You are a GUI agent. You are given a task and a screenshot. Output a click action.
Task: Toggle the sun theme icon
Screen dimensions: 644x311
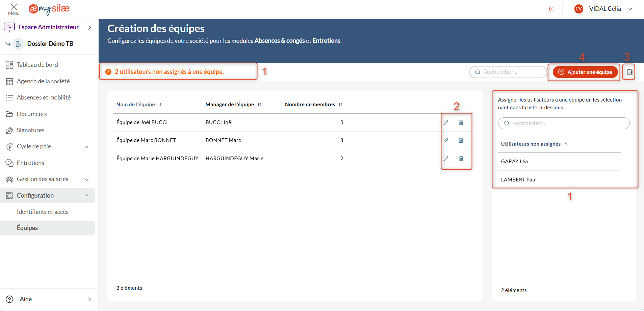pos(551,9)
